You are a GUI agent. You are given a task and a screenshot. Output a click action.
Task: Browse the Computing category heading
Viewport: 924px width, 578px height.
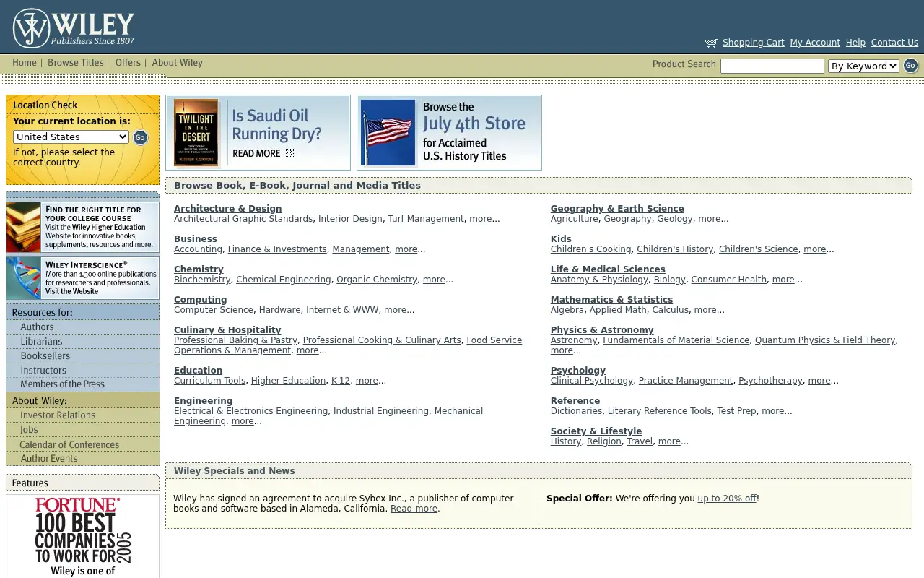[x=201, y=300]
